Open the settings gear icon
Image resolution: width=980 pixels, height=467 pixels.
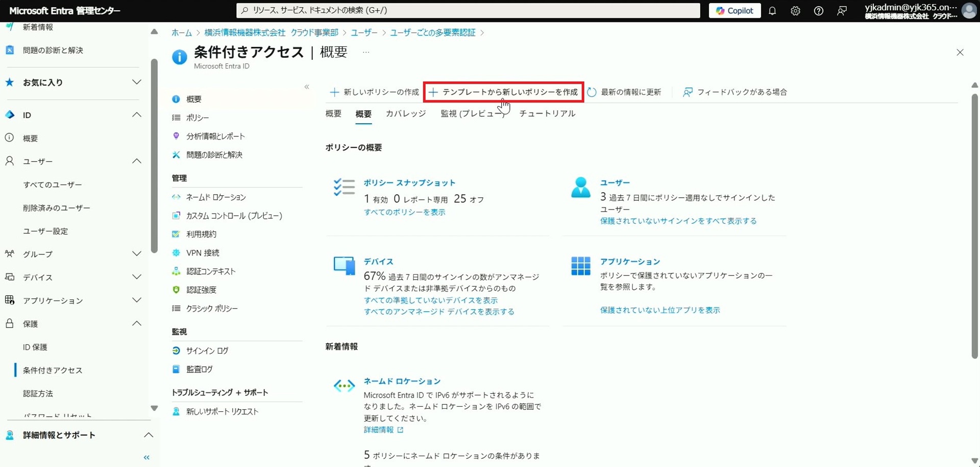(795, 11)
